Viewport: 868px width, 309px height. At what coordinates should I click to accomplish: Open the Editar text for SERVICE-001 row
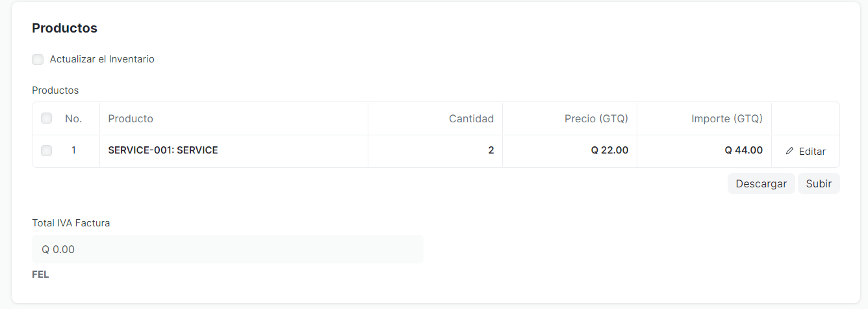[x=812, y=151]
